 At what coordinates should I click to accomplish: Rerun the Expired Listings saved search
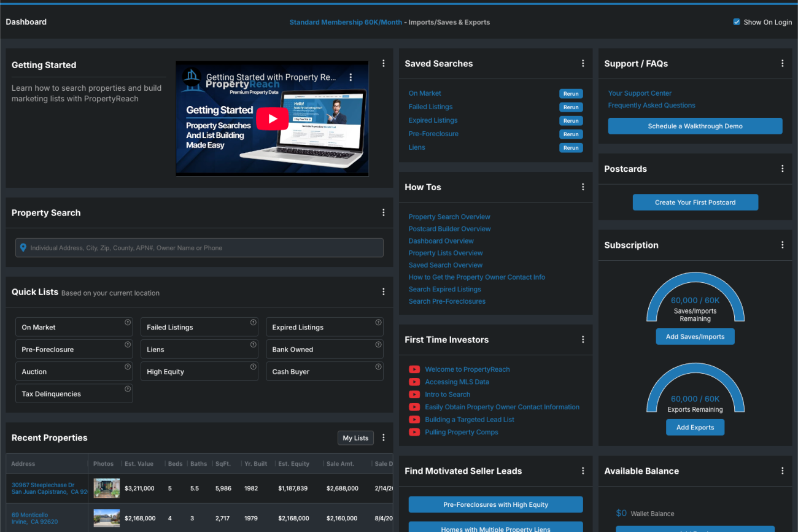(x=571, y=121)
